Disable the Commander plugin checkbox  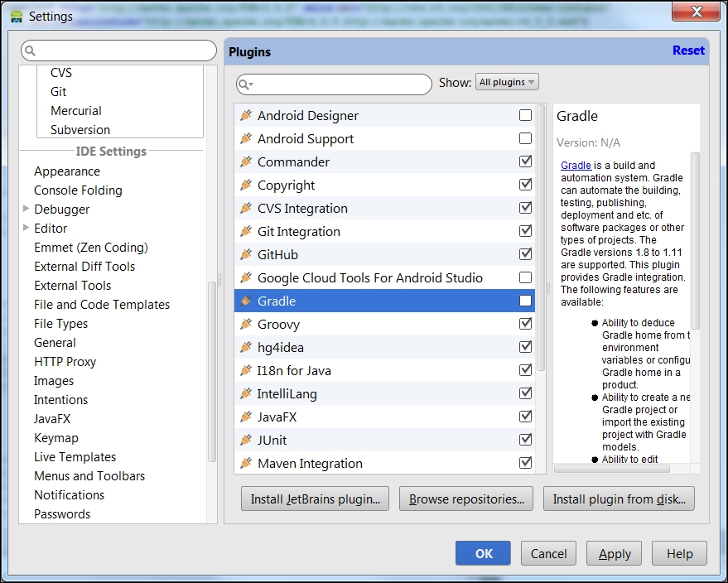pos(525,161)
